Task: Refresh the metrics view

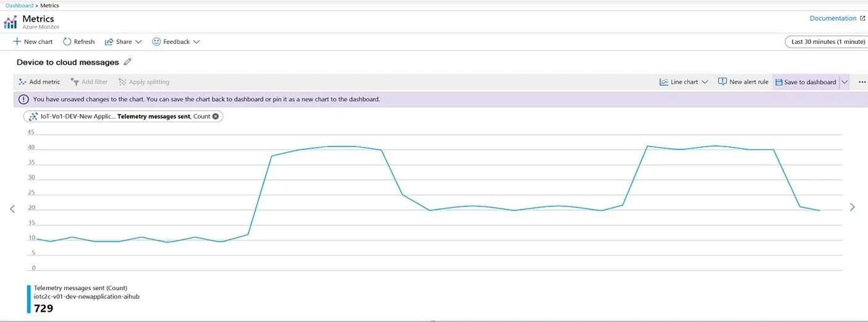Action: [79, 41]
